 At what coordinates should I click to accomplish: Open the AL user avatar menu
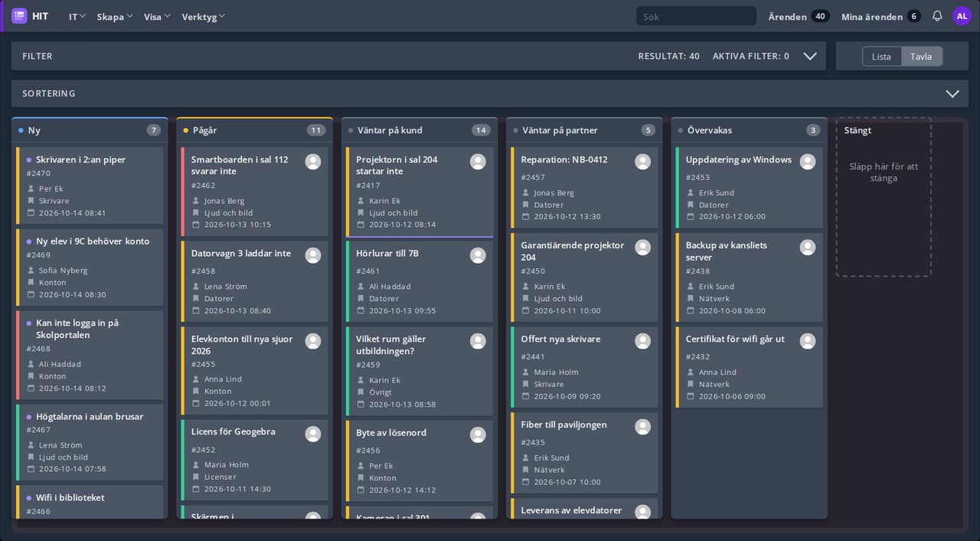962,16
